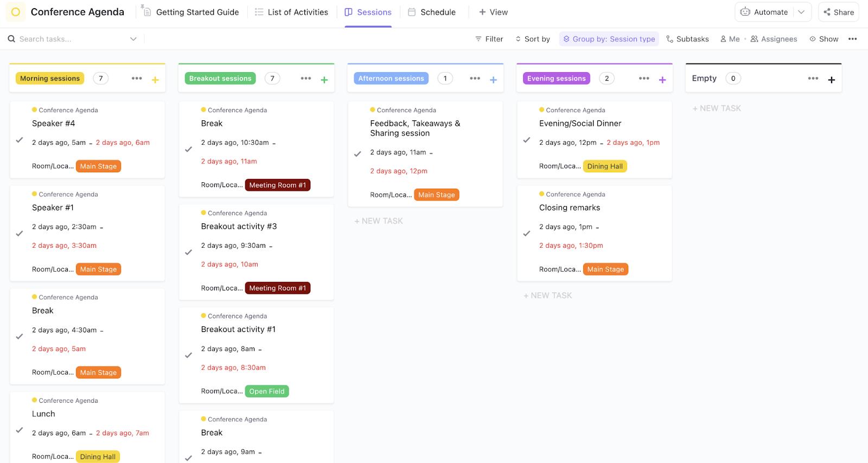The height and width of the screenshot is (463, 868).
Task: Filter by Assignees
Action: pos(774,39)
